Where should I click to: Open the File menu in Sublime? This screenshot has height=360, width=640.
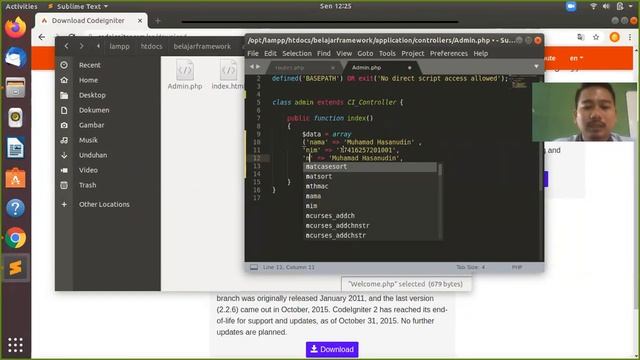pos(253,53)
